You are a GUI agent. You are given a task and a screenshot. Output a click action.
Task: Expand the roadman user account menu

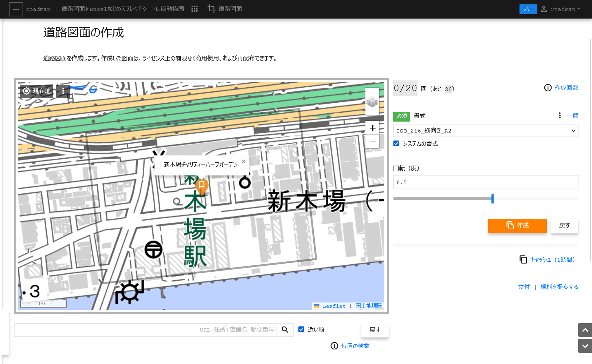[560, 9]
